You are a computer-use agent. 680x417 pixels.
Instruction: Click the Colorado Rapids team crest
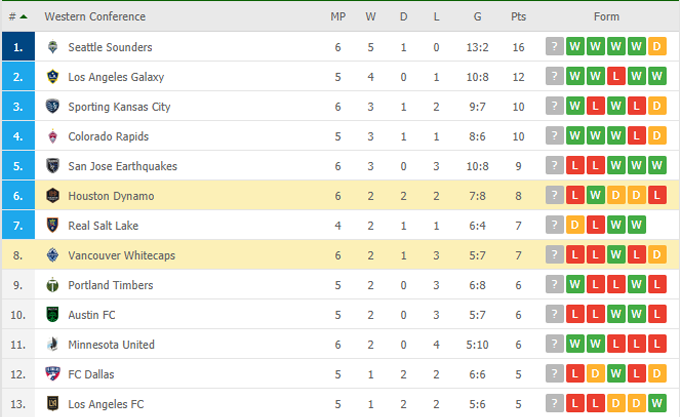53,137
